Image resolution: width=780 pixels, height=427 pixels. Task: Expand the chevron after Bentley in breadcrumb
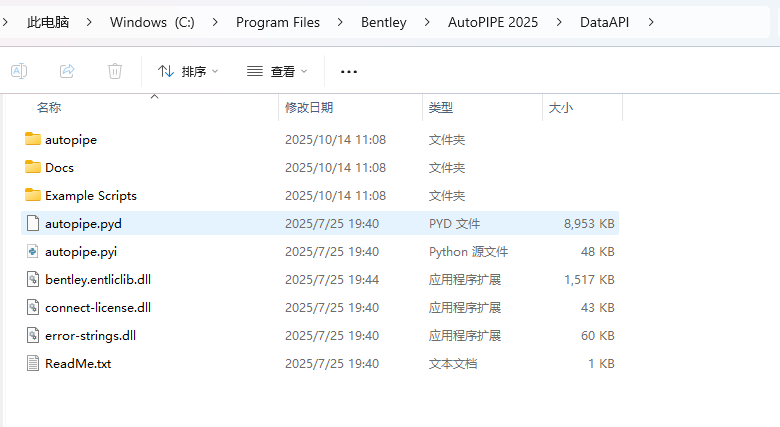(x=427, y=22)
